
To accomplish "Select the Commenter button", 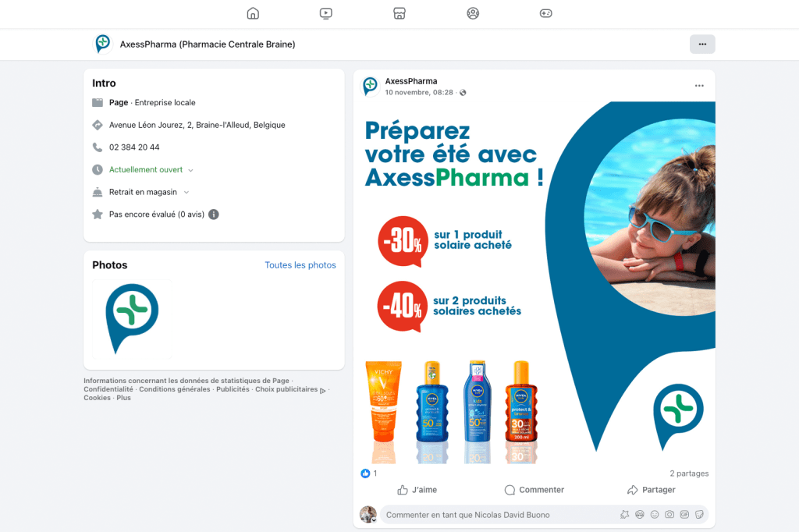I will [x=534, y=490].
